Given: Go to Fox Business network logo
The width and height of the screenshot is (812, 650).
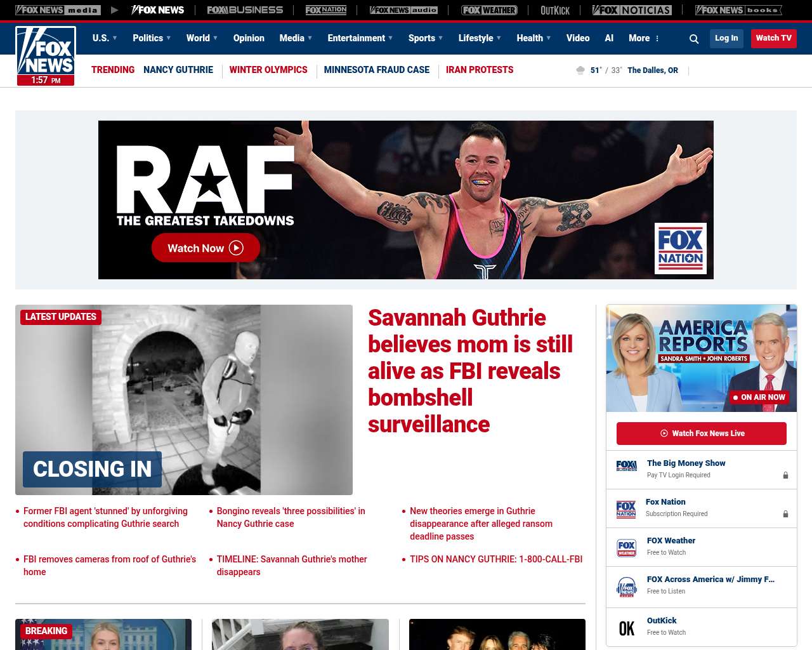Looking at the screenshot, I should (x=245, y=10).
